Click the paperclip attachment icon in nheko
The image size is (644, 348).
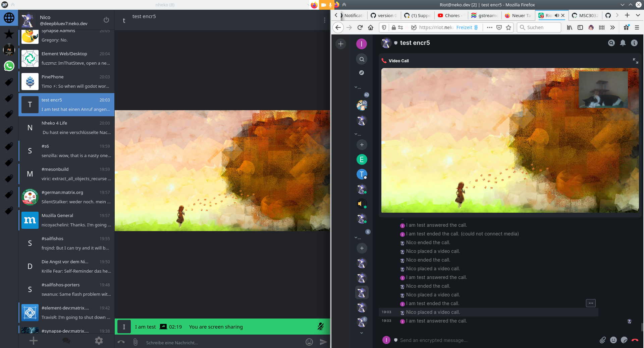coord(135,342)
